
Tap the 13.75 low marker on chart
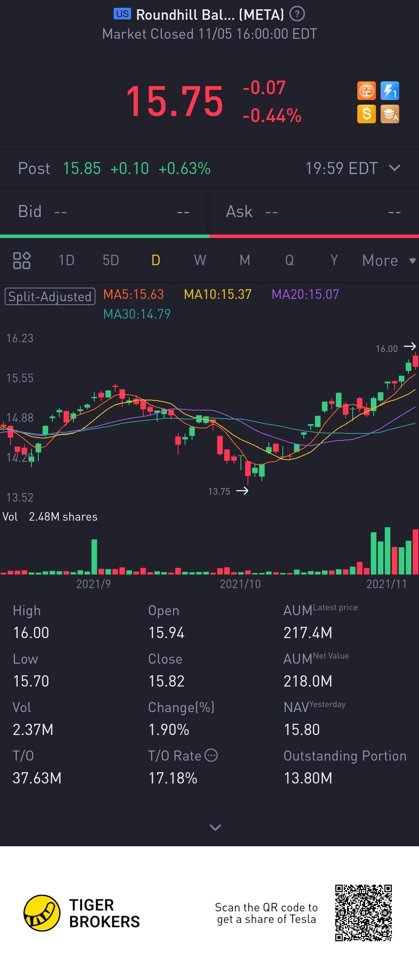coord(229,491)
